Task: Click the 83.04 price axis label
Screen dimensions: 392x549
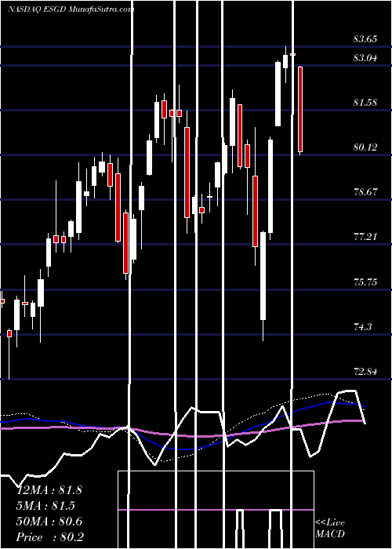Action: [365, 58]
